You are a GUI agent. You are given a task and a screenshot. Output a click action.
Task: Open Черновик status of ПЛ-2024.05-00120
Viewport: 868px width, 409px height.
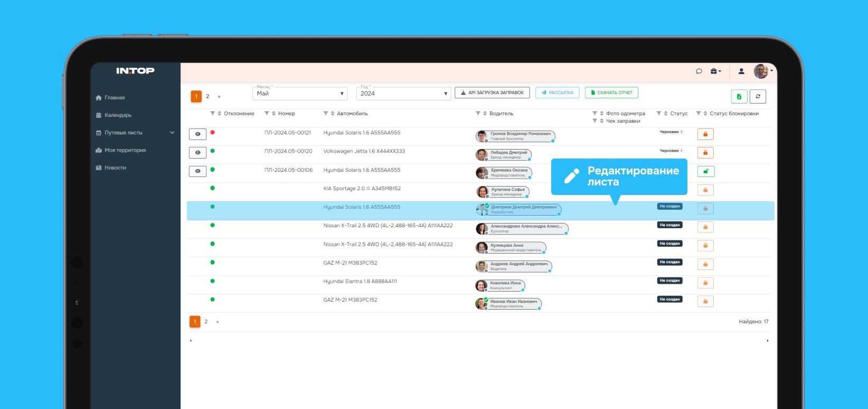[x=671, y=151]
